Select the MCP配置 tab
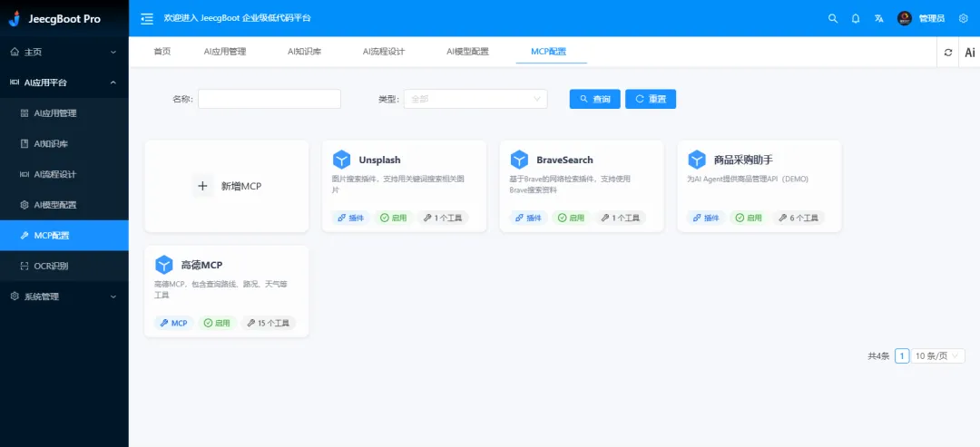Viewport: 980px width, 447px height. coord(549,52)
